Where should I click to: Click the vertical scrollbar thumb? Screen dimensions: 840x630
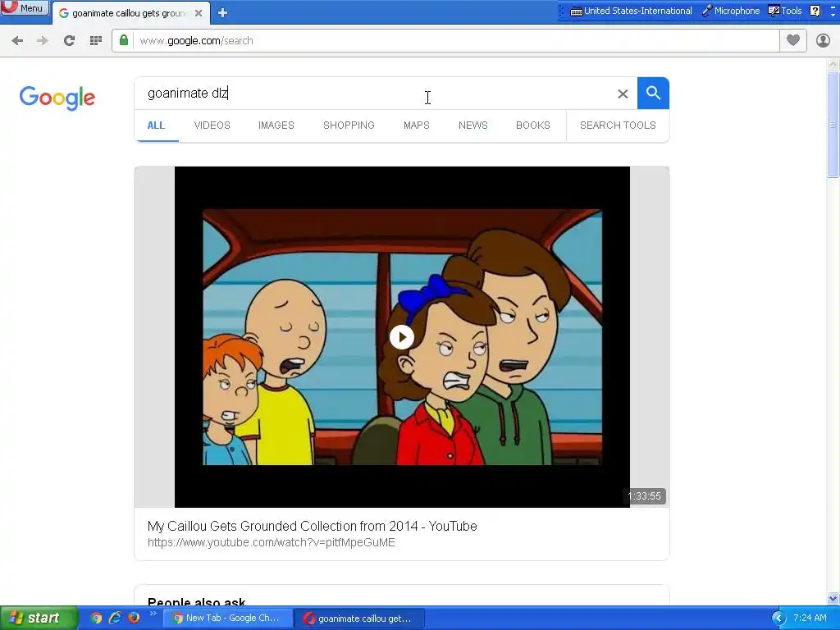tap(833, 125)
